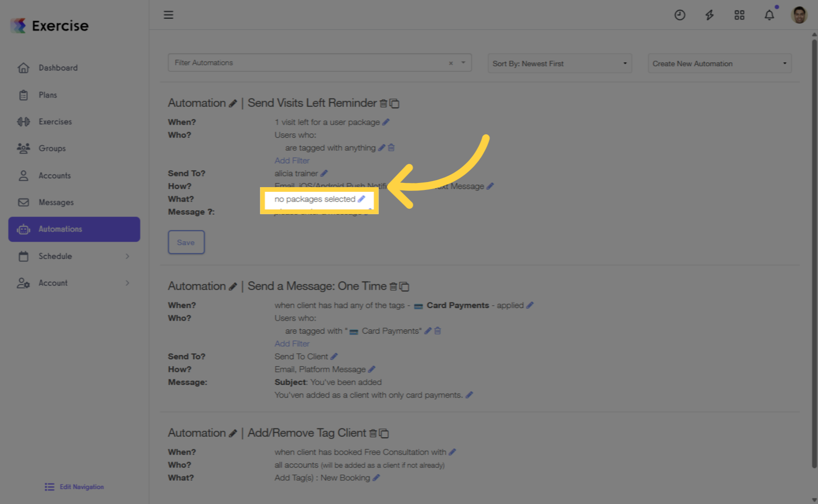
Task: Delete the Add/Remove Tag Client automation
Action: (373, 434)
